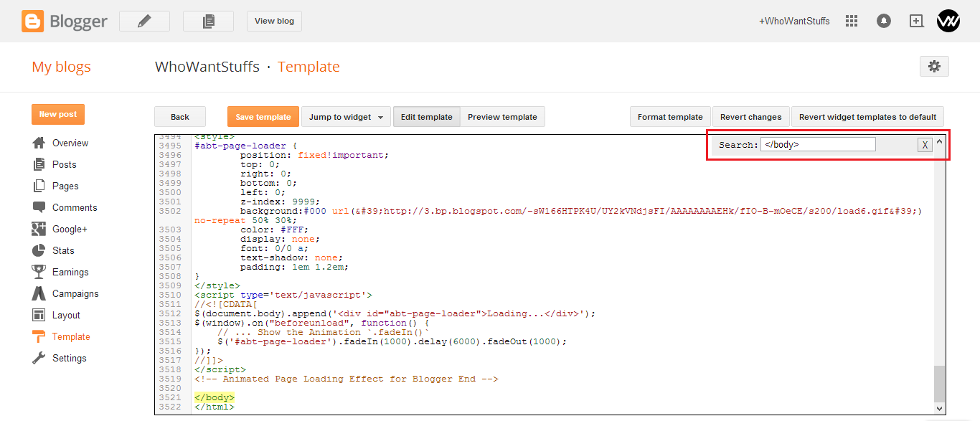980x421 pixels.
Task: Close the search box with X
Action: 925,145
